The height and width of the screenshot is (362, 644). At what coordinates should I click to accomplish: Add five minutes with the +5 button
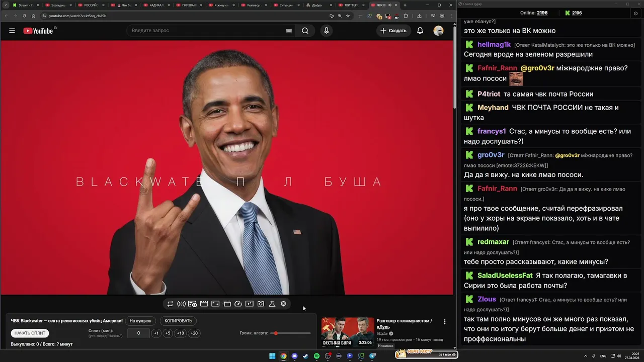(x=168, y=333)
